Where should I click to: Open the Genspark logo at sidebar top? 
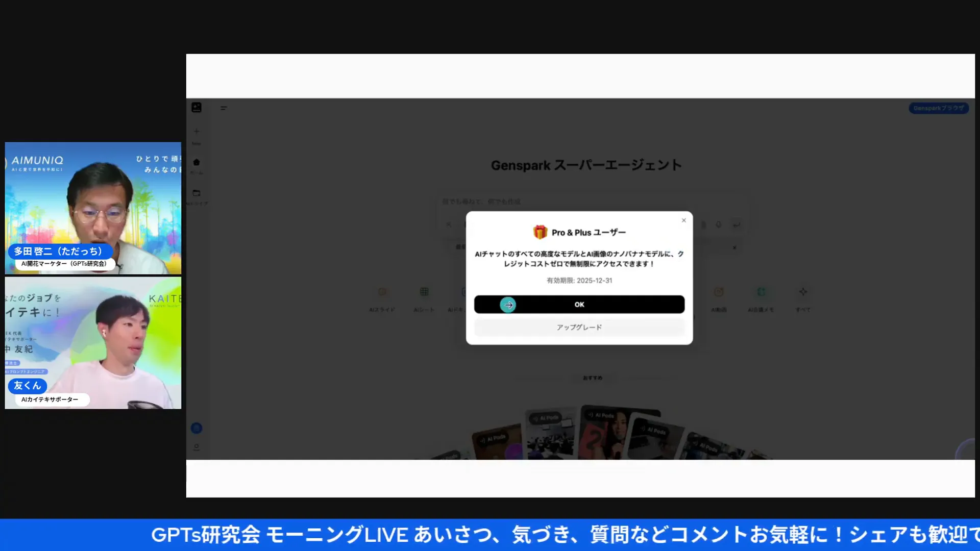tap(197, 108)
